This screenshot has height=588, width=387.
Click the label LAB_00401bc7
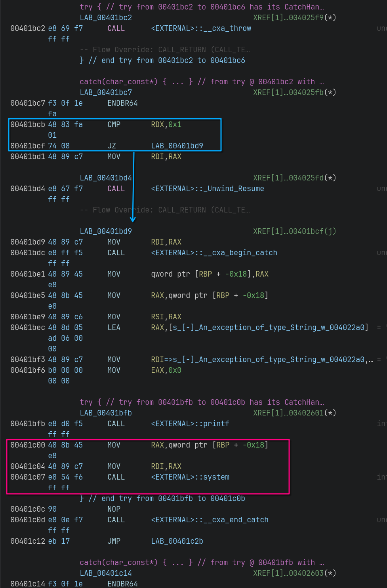coord(106,93)
